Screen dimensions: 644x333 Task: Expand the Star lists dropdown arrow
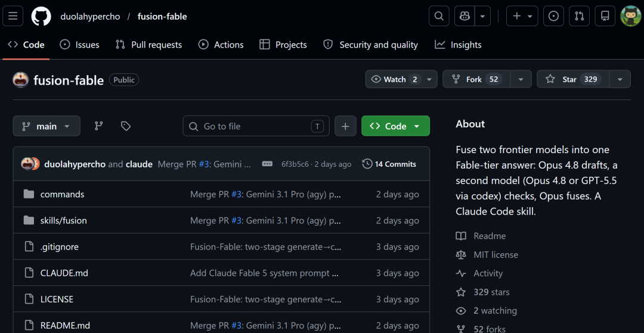[620, 79]
